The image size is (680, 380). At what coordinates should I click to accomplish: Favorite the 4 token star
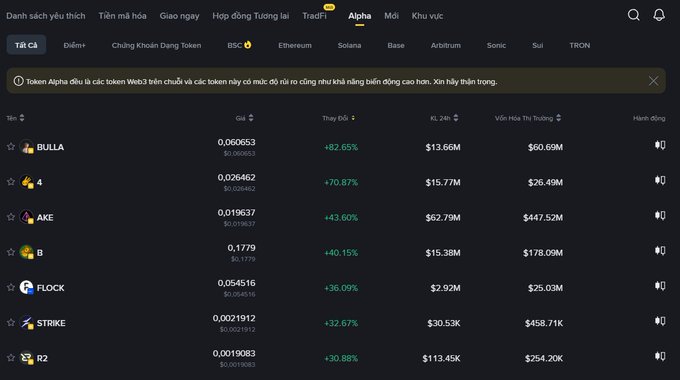[11, 182]
